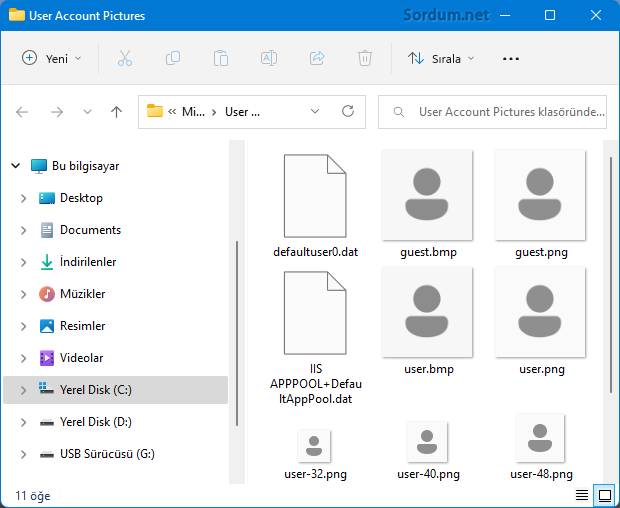
Task: Click the file pane vertical scrollbar
Action: pyautogui.click(x=611, y=274)
